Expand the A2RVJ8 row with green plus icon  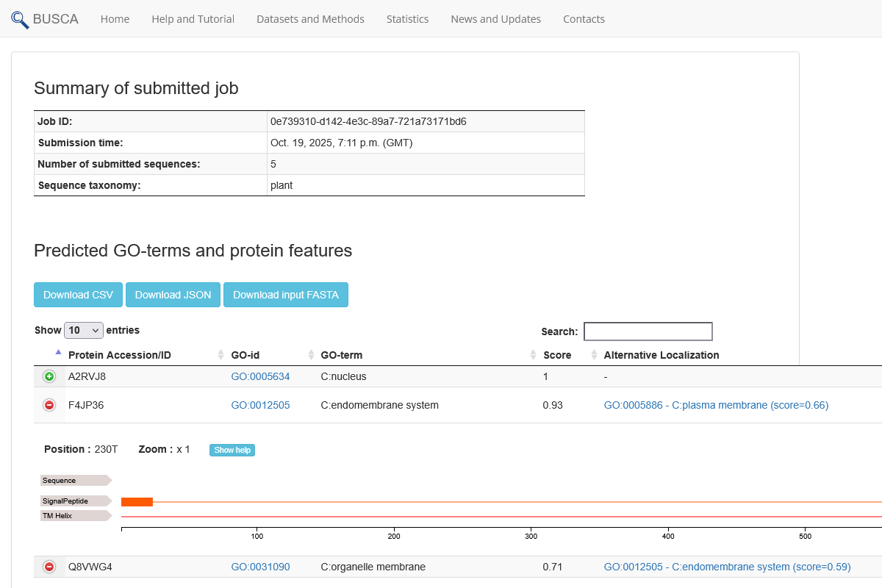tap(49, 376)
